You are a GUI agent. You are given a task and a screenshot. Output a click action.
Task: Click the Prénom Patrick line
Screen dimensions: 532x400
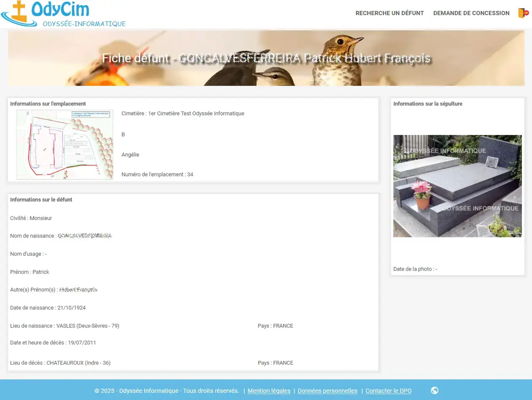point(30,272)
